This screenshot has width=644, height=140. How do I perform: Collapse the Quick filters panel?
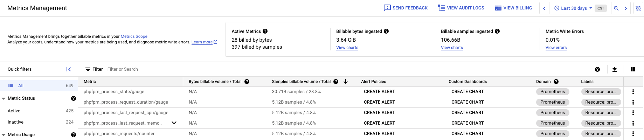point(69,69)
